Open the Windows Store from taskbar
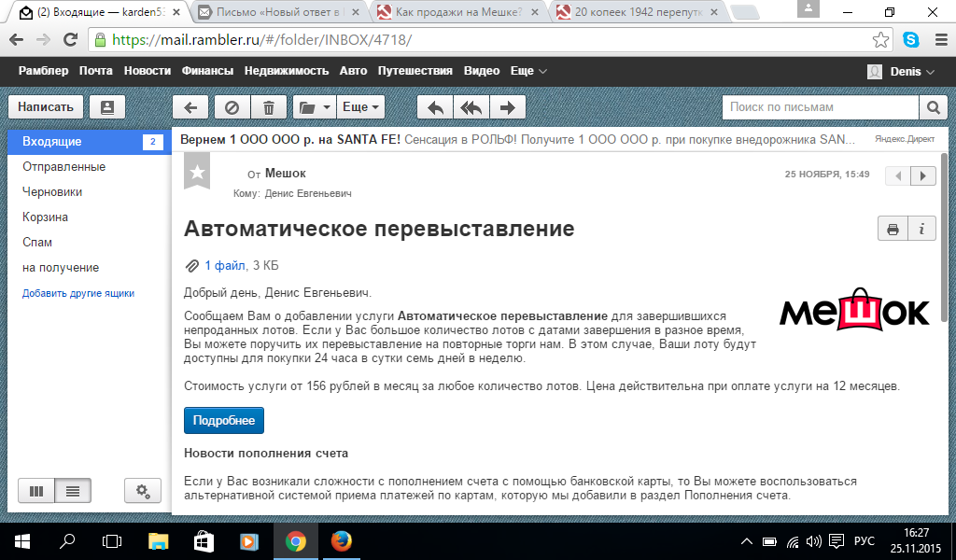956x560 pixels. pyautogui.click(x=204, y=541)
